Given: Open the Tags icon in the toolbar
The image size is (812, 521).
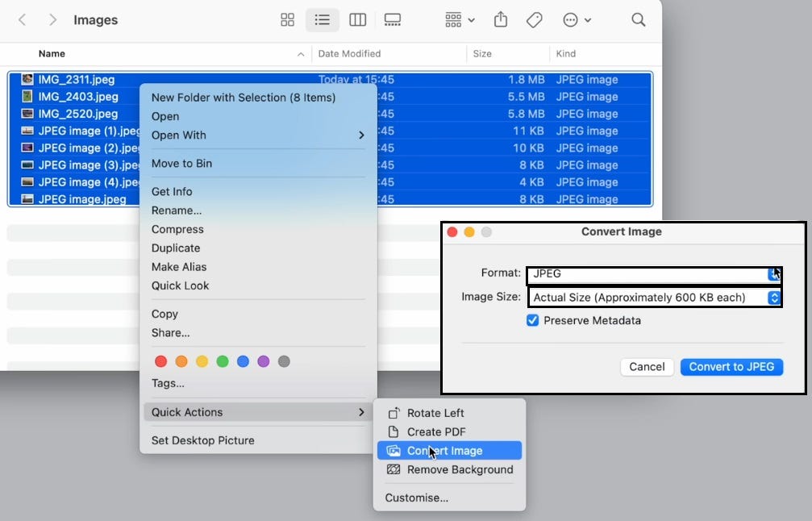Looking at the screenshot, I should [534, 19].
